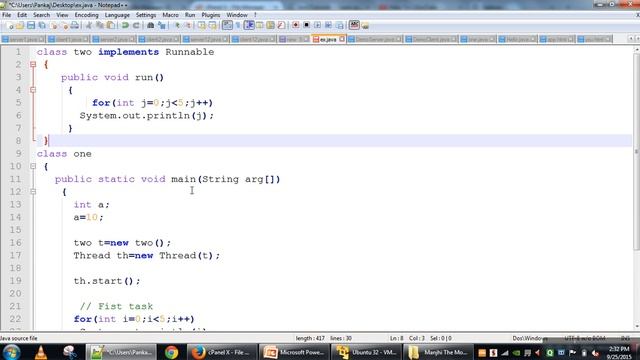Click the Open file toolbar icon
The width and height of the screenshot is (640, 360).
(20, 25)
